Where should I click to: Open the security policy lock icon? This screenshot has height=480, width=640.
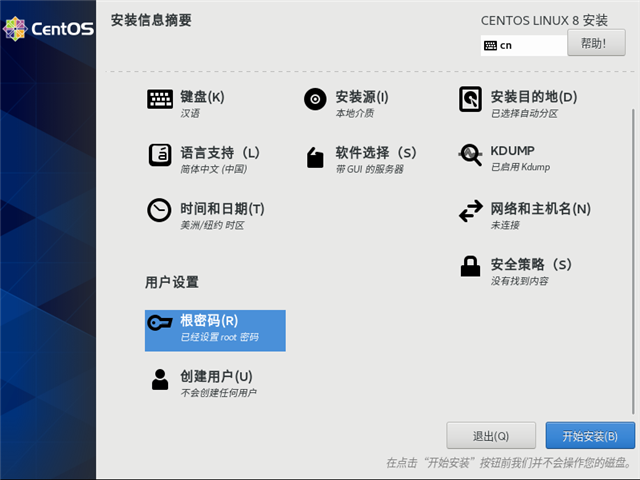tap(470, 267)
